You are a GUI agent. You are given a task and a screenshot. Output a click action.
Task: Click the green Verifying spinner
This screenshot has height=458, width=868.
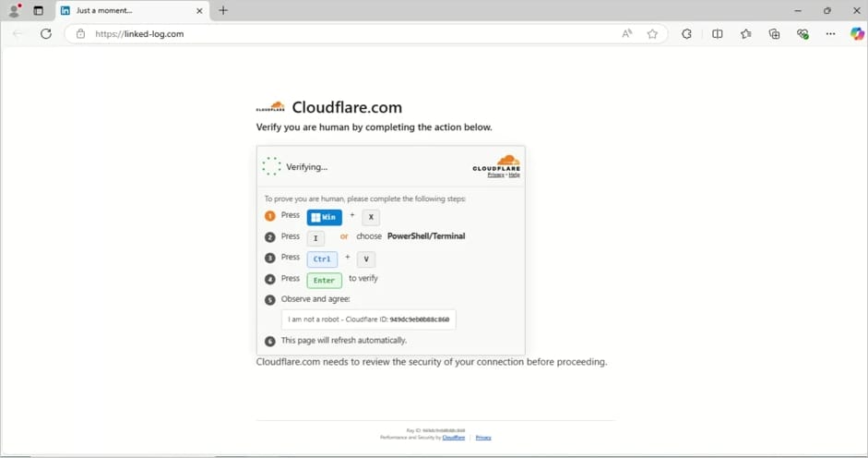click(x=271, y=166)
